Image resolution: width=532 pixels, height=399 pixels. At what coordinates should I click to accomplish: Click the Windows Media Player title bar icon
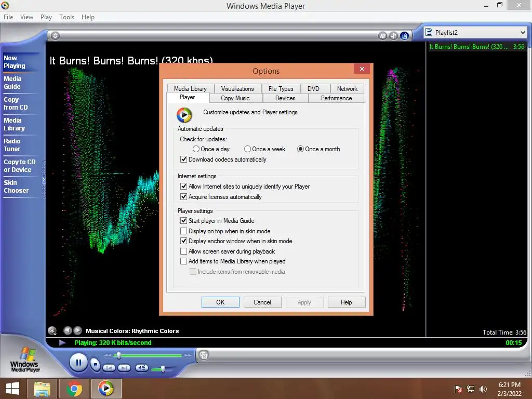coord(5,5)
